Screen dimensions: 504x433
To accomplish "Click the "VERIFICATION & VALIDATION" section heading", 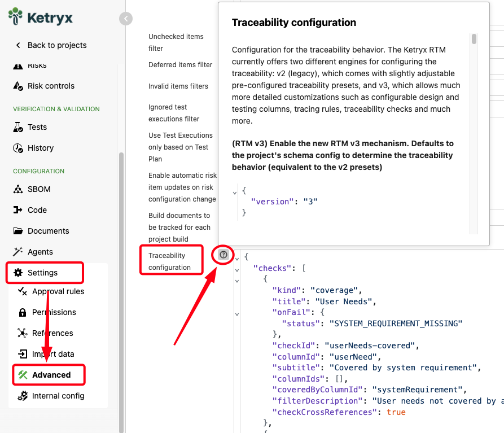I will point(56,109).
